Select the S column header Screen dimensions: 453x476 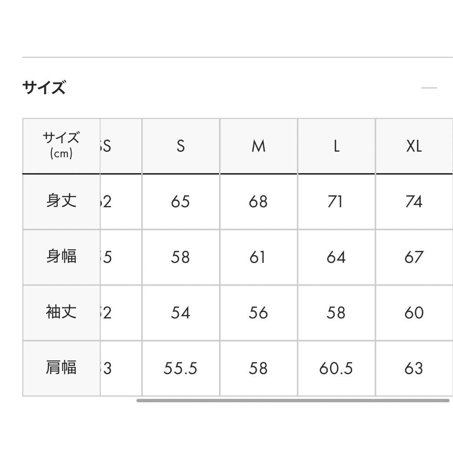(180, 145)
